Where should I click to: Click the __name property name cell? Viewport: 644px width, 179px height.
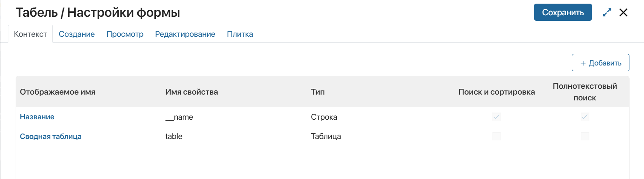pos(179,117)
